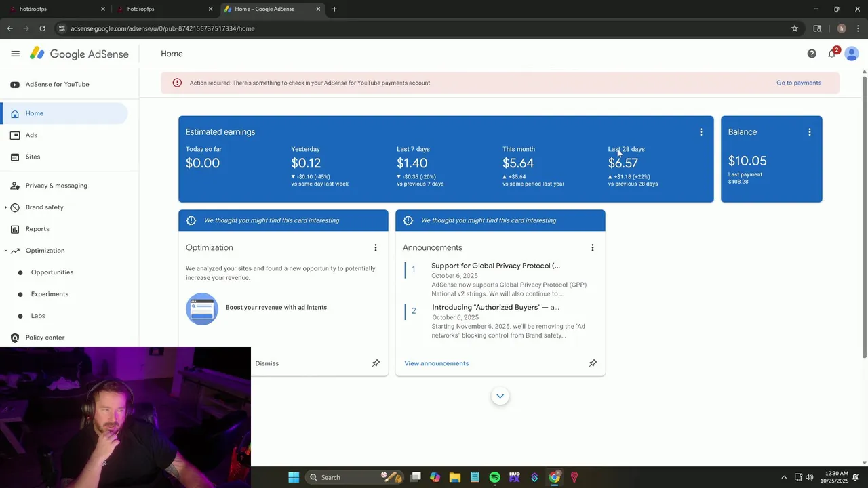Click View announcements link

436,363
